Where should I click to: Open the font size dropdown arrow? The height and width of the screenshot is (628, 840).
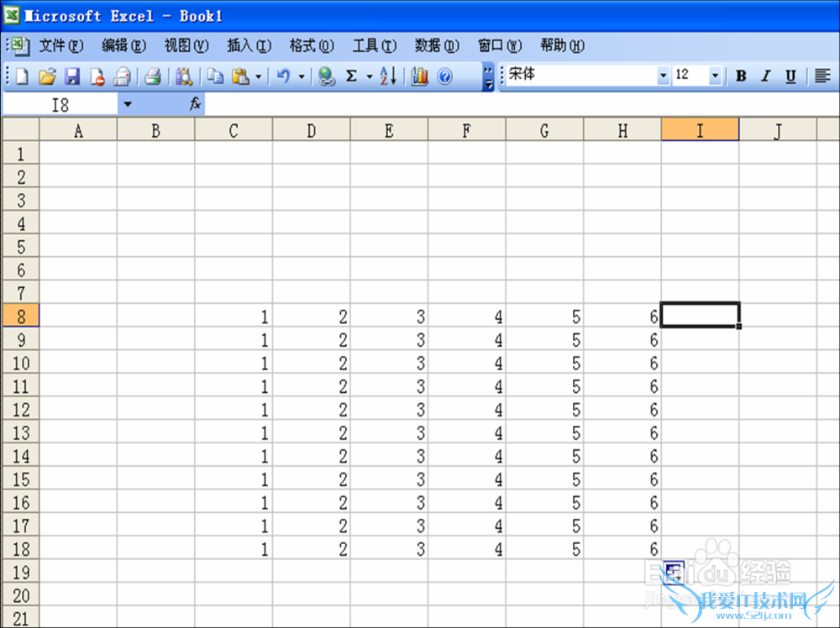715,76
